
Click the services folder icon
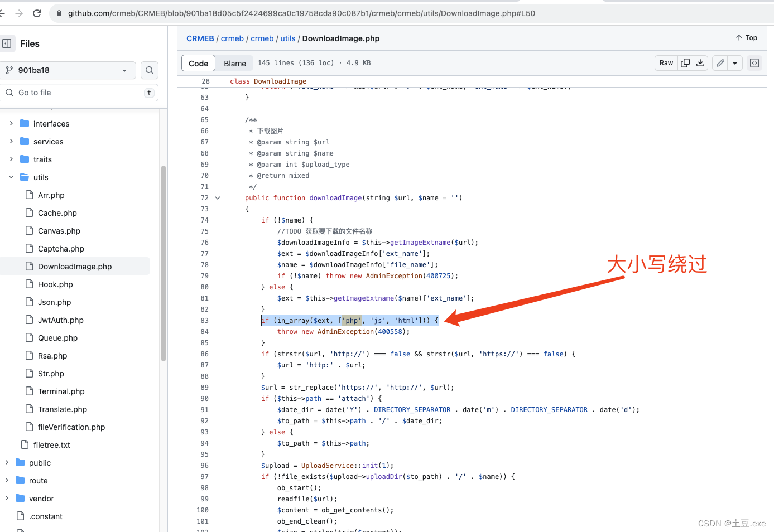tap(25, 142)
